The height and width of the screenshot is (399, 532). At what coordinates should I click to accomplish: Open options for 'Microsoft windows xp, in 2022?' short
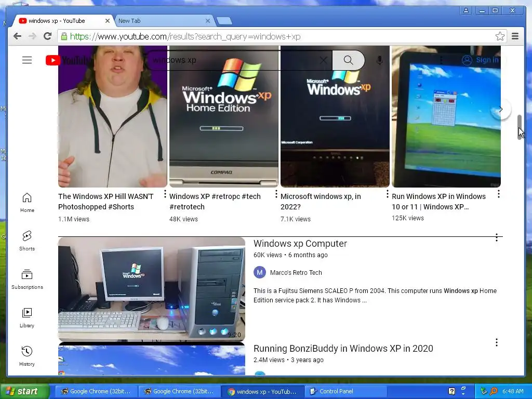[388, 194]
